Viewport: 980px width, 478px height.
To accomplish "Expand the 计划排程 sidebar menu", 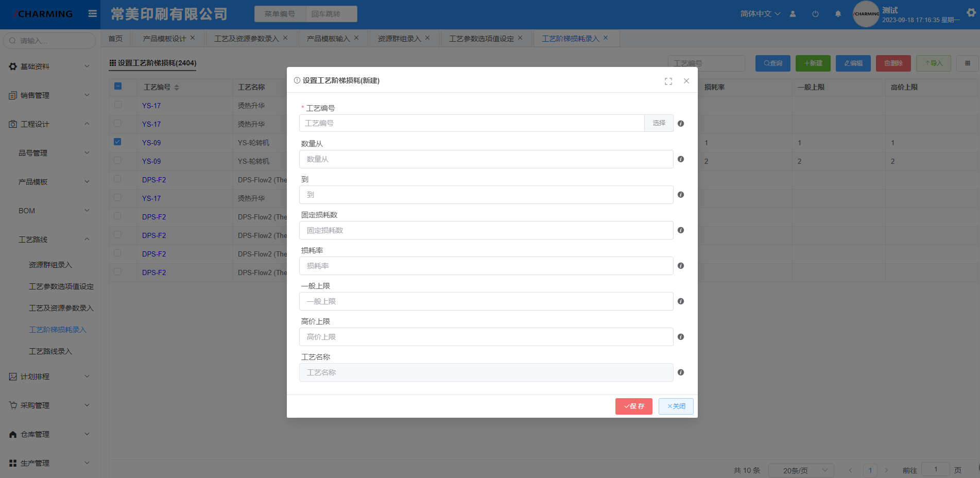I will 50,377.
